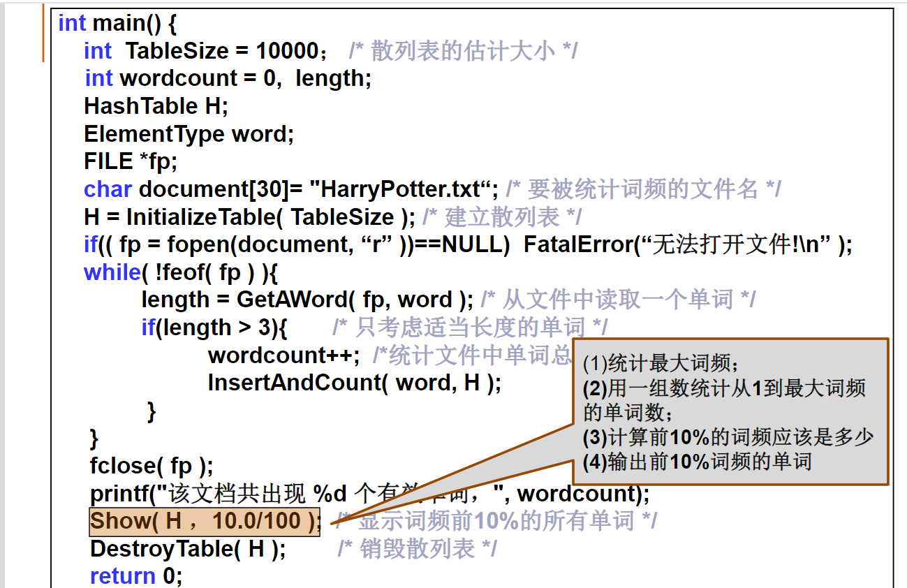This screenshot has width=907, height=588.
Task: Click the if(length > 3) condition
Action: click(x=214, y=328)
